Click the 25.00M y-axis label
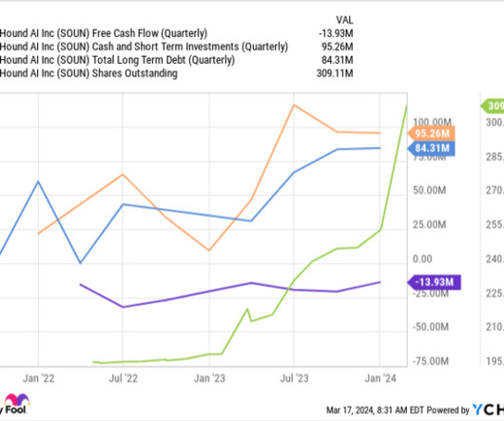 point(430,224)
